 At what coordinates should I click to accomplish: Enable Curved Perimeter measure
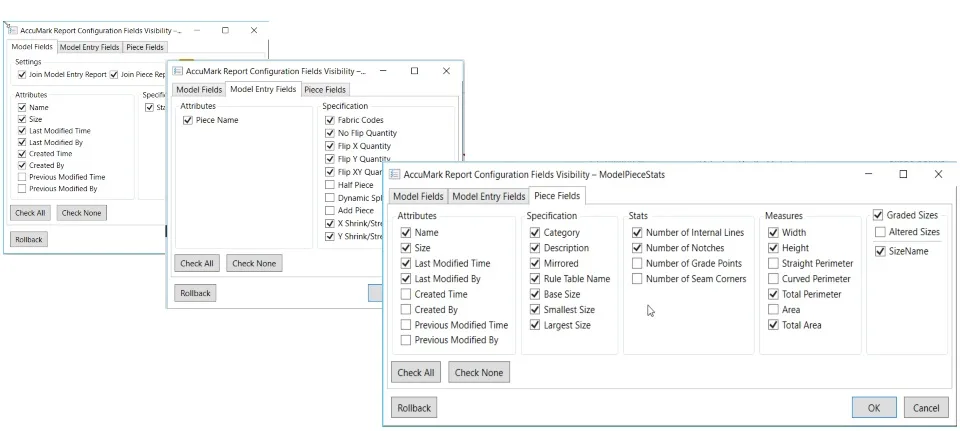pyautogui.click(x=773, y=279)
